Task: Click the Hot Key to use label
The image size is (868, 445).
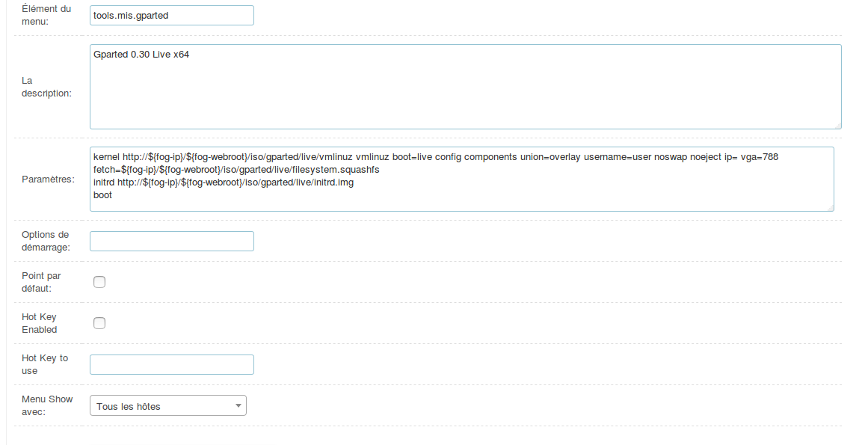Action: (x=45, y=365)
